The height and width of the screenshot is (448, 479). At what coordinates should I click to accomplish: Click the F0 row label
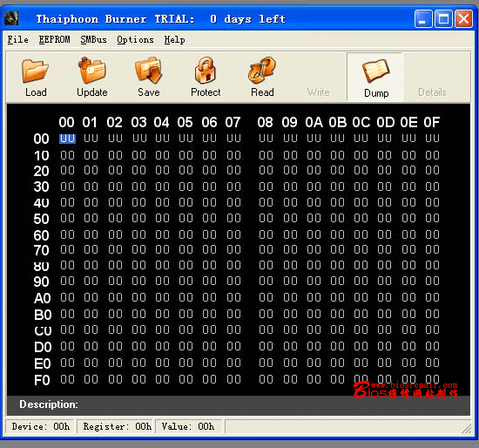click(42, 380)
